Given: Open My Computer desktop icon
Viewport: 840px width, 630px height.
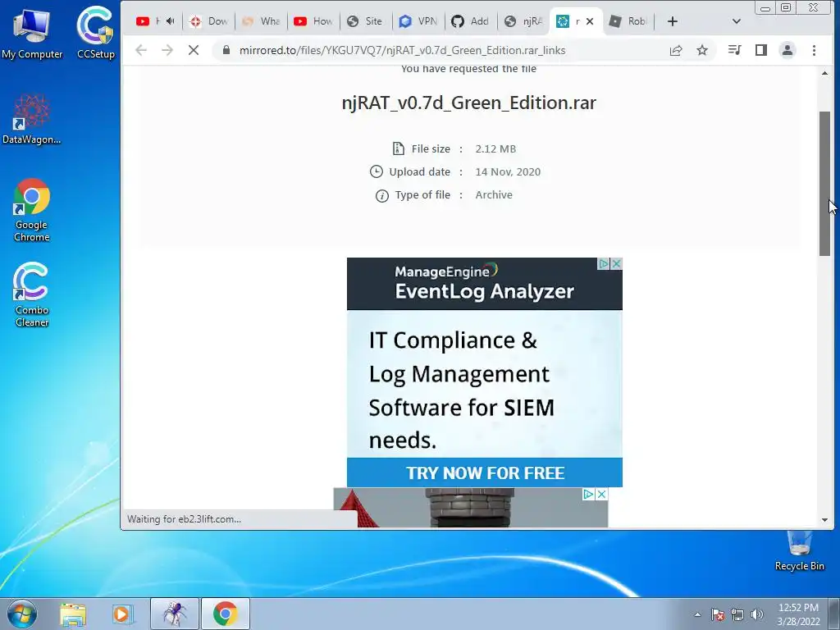Looking at the screenshot, I should coord(32,33).
